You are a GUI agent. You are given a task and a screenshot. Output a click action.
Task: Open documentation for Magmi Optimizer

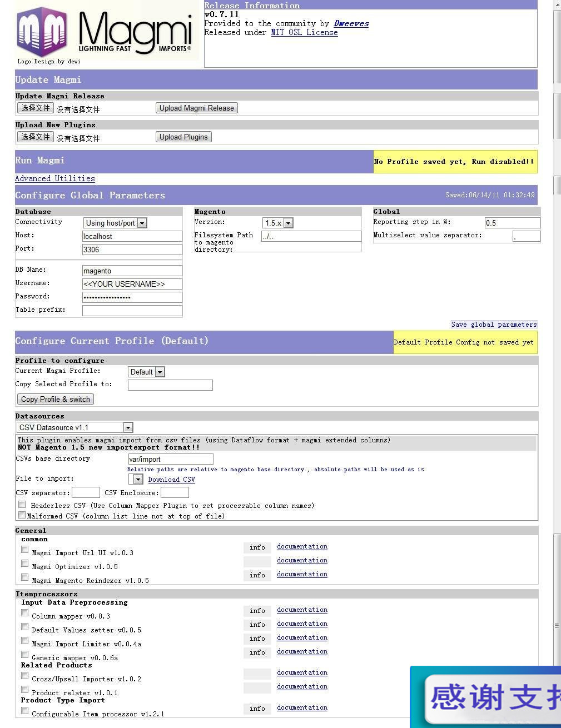tap(302, 560)
